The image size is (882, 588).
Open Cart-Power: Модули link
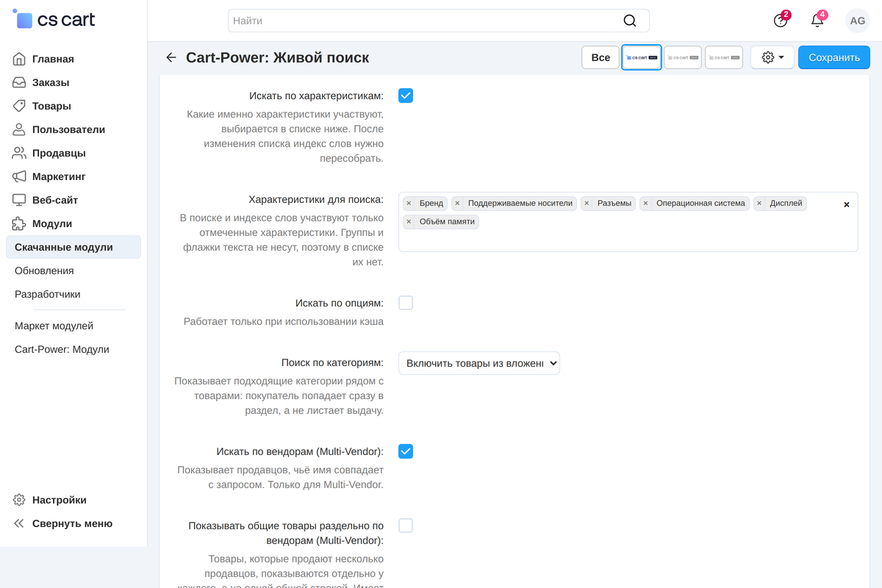(62, 349)
